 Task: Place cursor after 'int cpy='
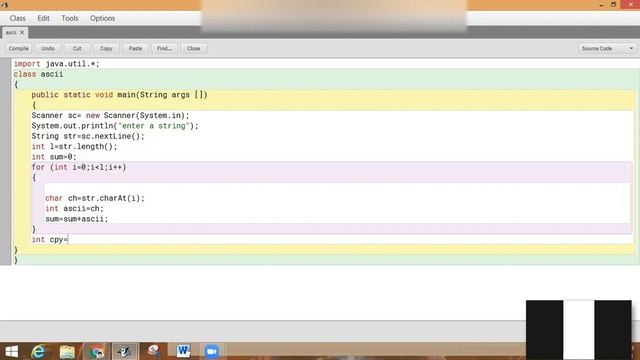[x=69, y=240]
